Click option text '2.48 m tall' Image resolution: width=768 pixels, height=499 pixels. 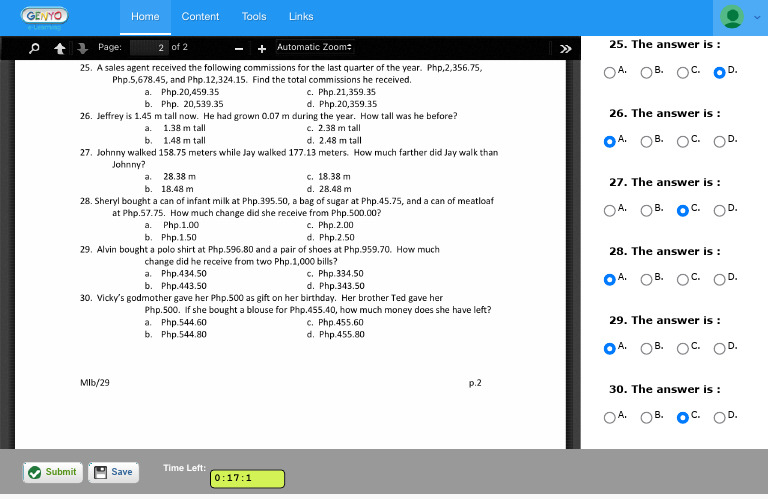click(340, 141)
